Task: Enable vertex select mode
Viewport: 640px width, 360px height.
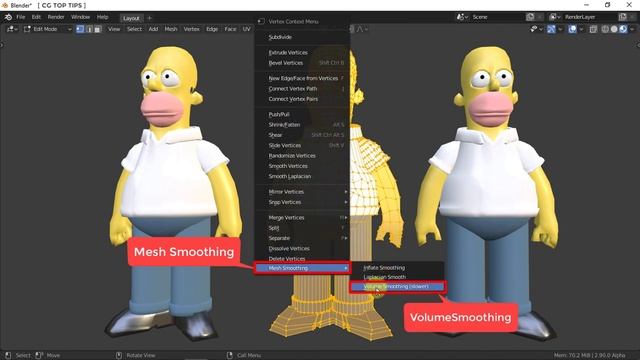Action: point(80,29)
